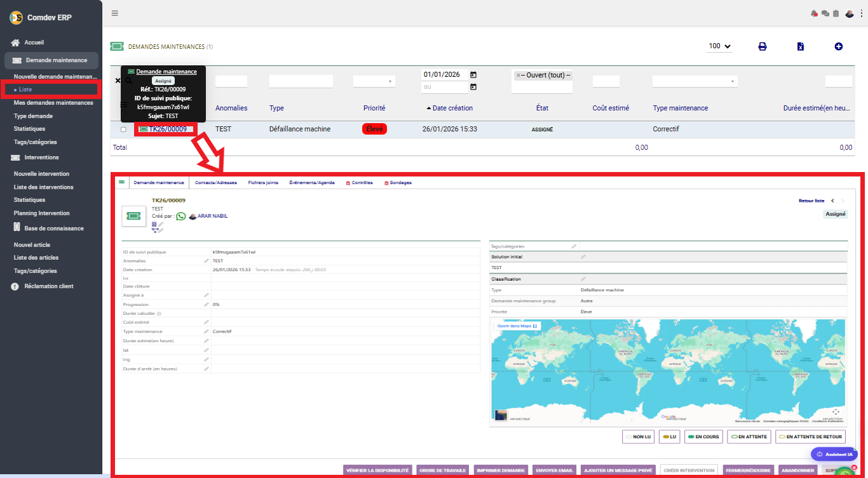Select the TK26/00009 row checkbox
868x478 pixels.
[x=123, y=129]
